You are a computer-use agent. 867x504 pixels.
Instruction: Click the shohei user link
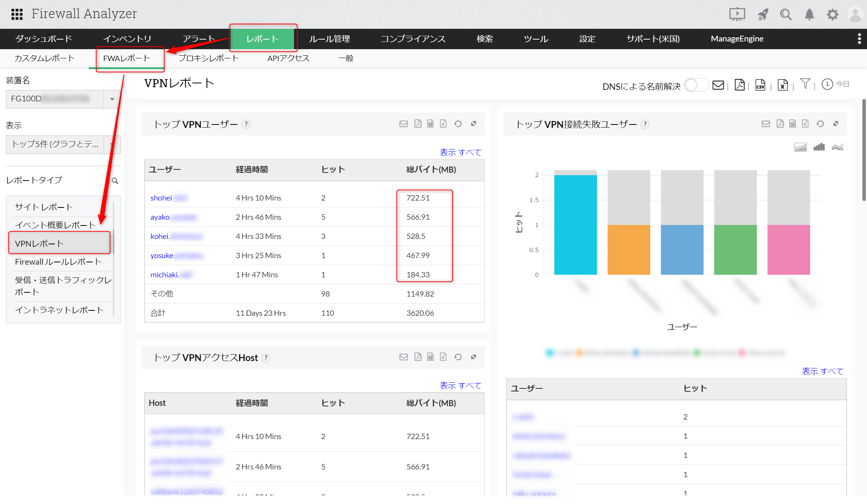click(x=161, y=198)
